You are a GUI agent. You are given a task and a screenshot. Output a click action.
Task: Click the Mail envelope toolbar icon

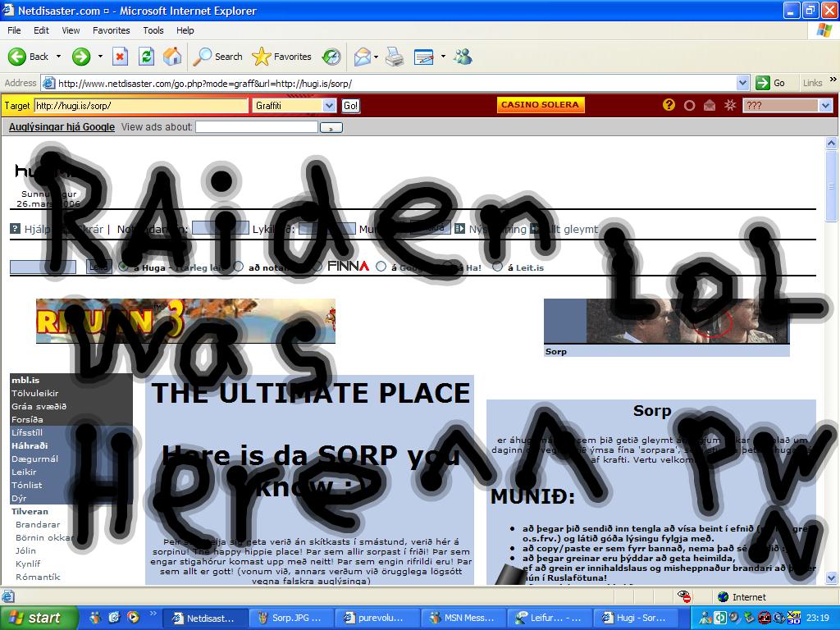(x=362, y=57)
